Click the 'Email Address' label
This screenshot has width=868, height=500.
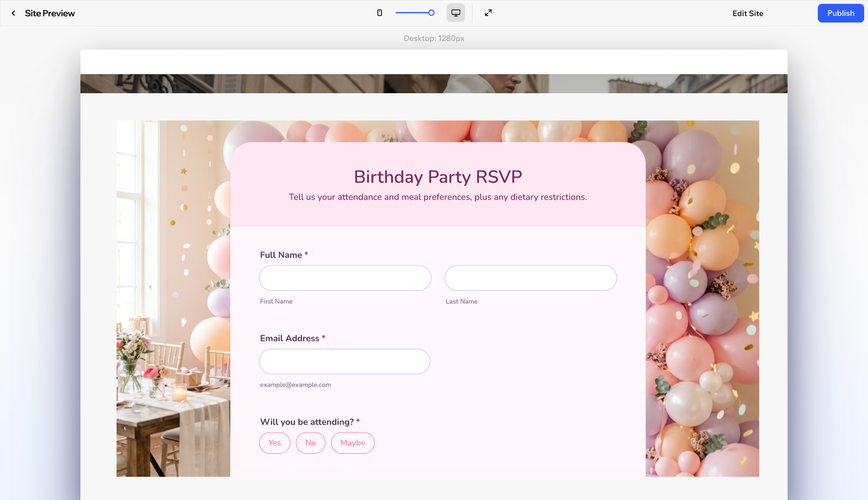click(289, 338)
